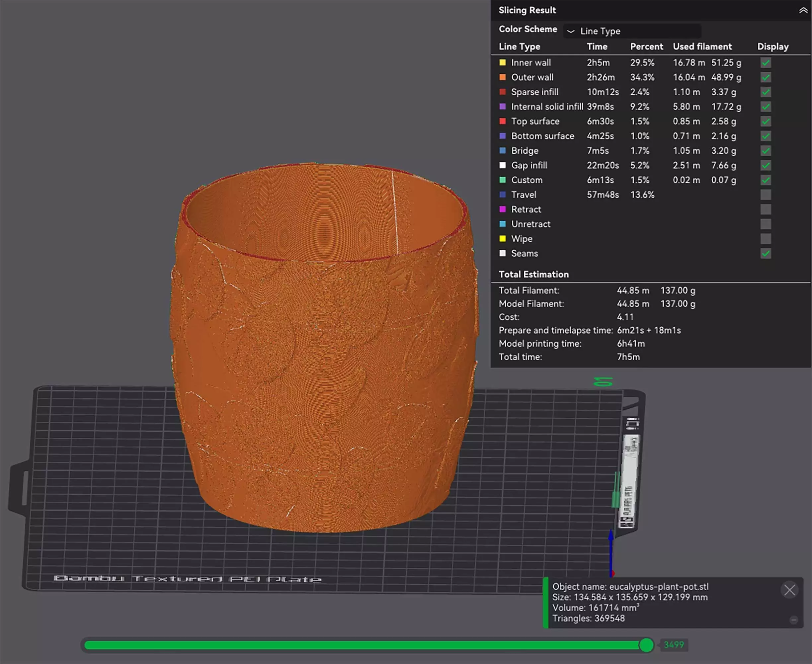Click the Display column header

pyautogui.click(x=772, y=47)
